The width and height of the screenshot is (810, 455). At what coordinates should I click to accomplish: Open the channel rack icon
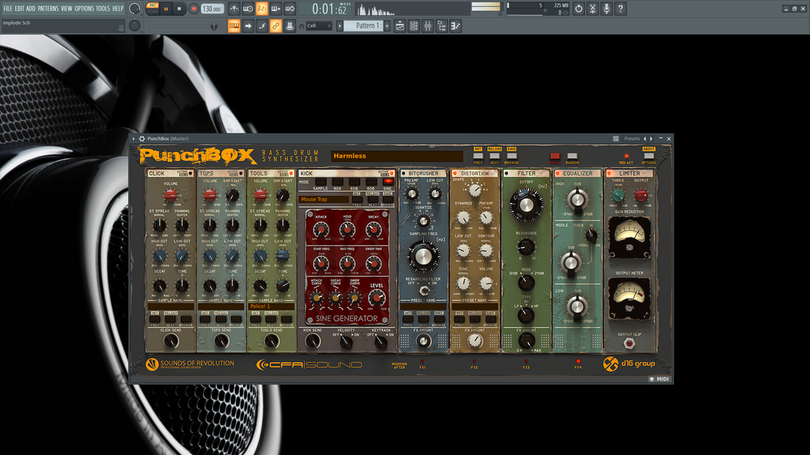click(414, 26)
